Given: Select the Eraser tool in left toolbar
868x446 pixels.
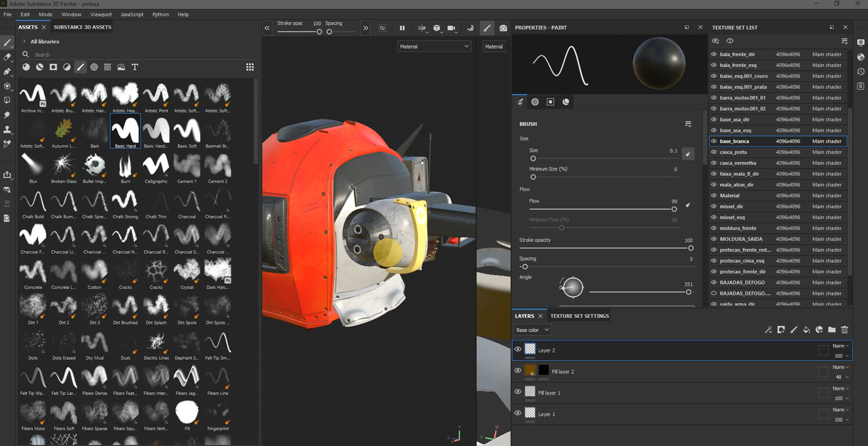Looking at the screenshot, I should tap(7, 57).
